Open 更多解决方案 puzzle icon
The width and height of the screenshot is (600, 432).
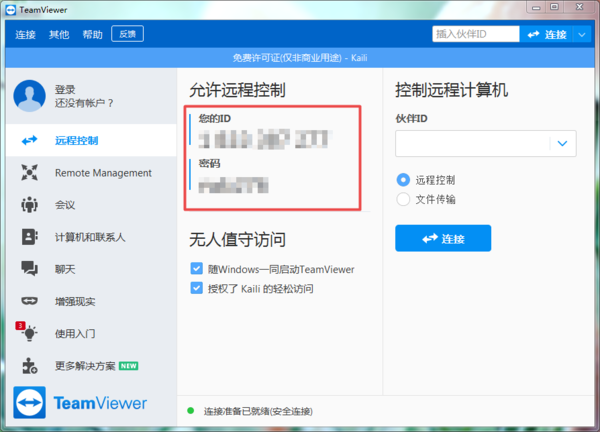[x=29, y=365]
